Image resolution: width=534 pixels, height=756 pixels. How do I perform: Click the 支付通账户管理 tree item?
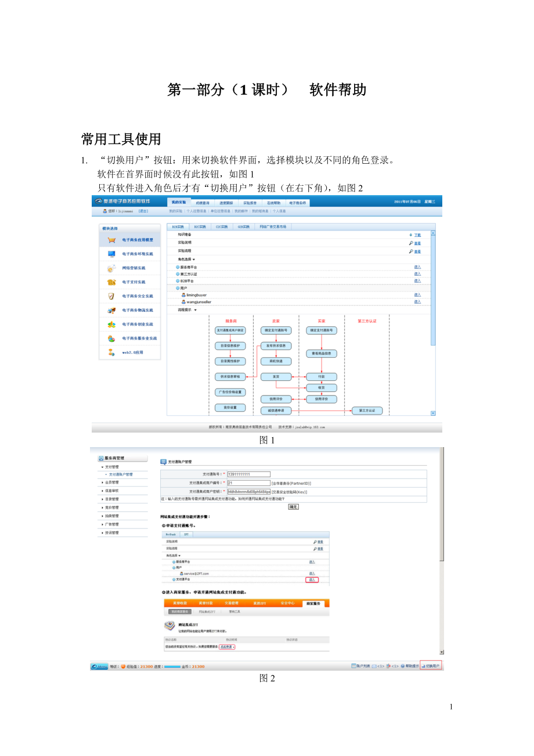121,474
